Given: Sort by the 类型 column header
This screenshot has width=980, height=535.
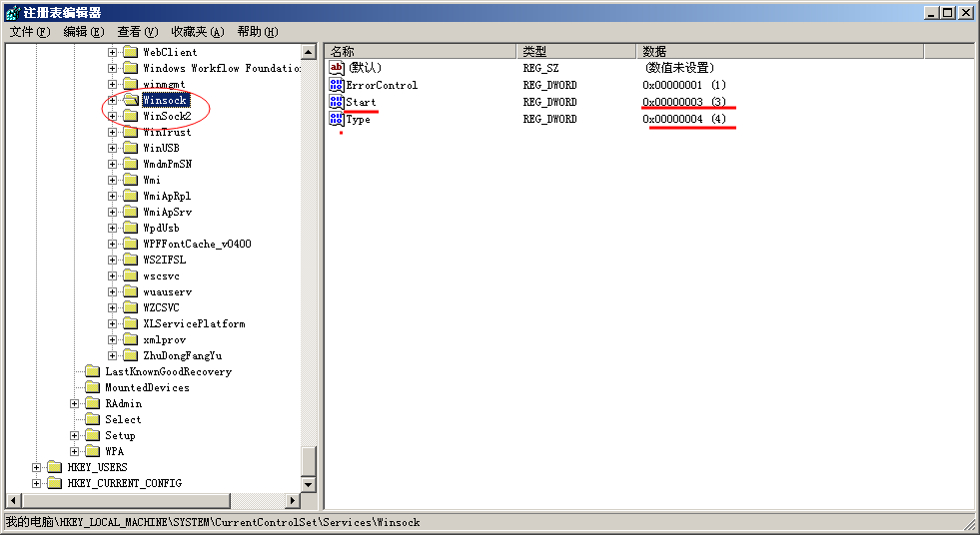Looking at the screenshot, I should pos(576,52).
